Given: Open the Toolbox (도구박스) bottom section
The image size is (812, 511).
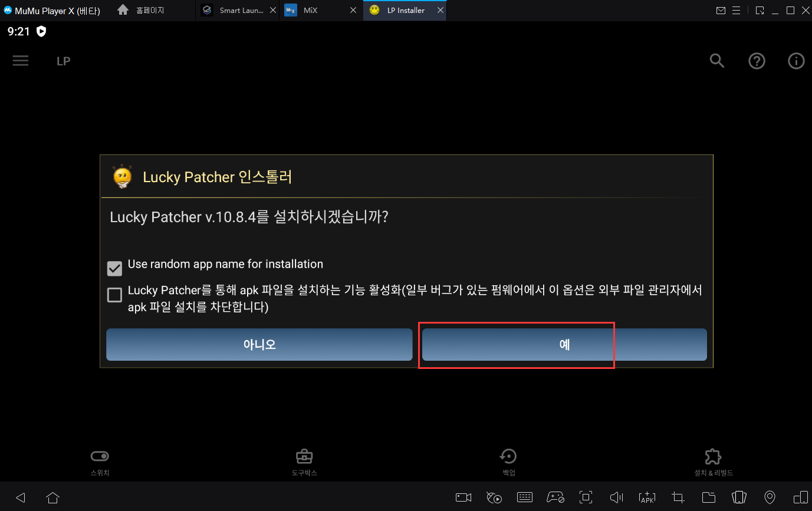Looking at the screenshot, I should coord(304,462).
